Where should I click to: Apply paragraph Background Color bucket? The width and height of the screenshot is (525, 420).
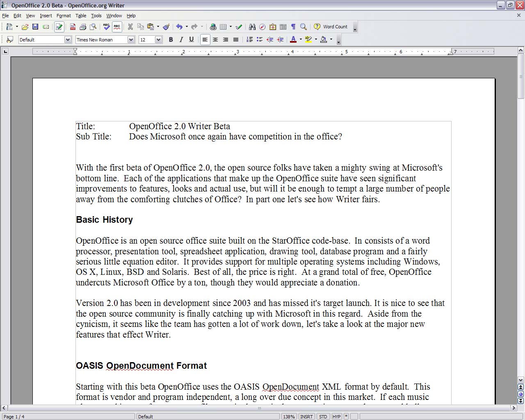[324, 40]
